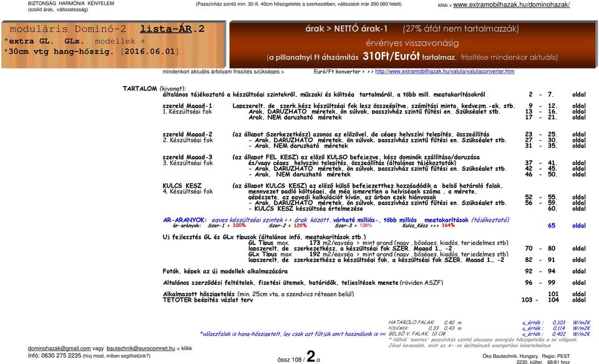This screenshot has height=364, width=599.
Task: Click the dominohazak@gmail.com email link
Action: pyautogui.click(x=59, y=348)
